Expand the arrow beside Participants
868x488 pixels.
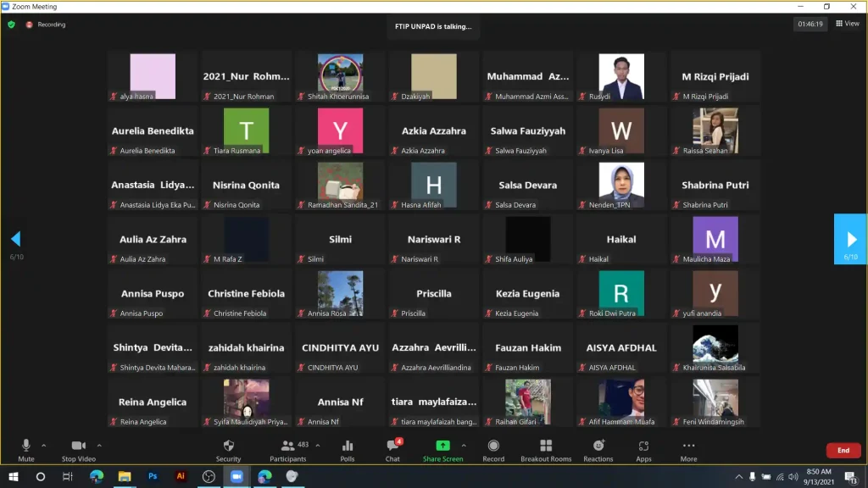318,446
